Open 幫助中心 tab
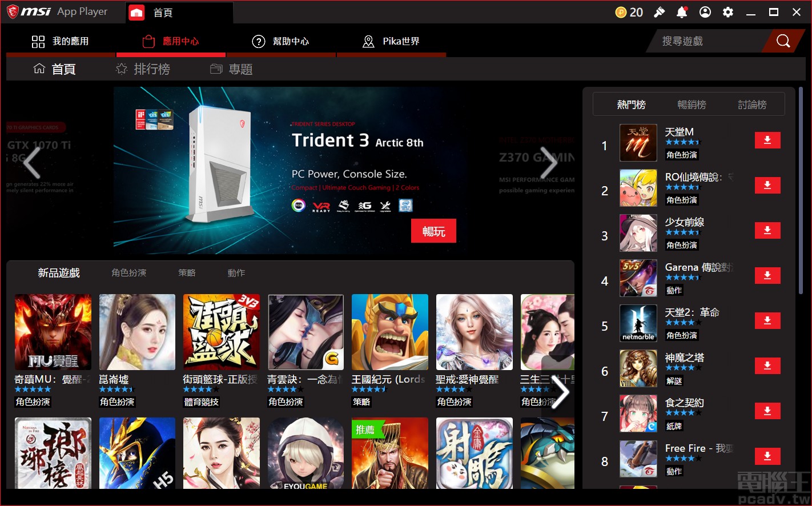 [280, 41]
